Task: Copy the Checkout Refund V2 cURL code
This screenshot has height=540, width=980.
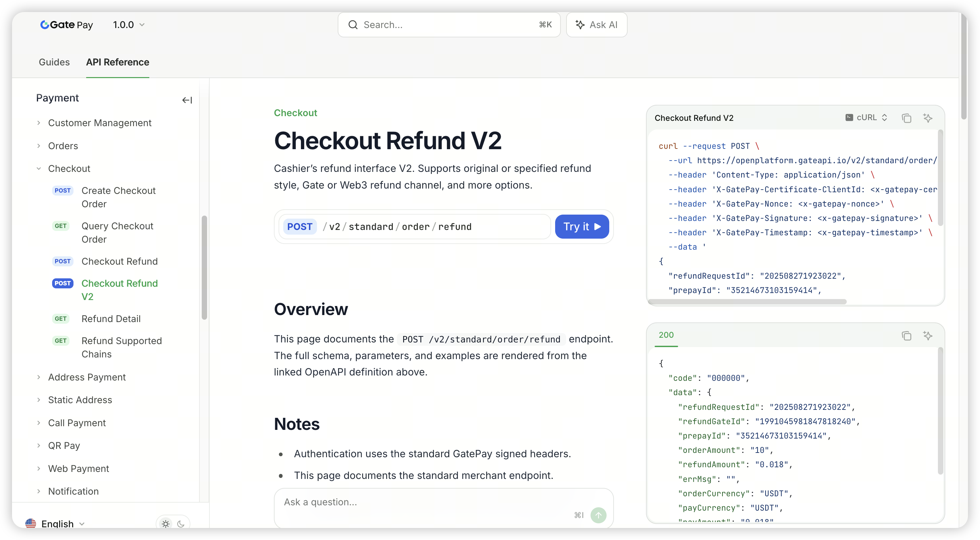Action: coord(906,118)
